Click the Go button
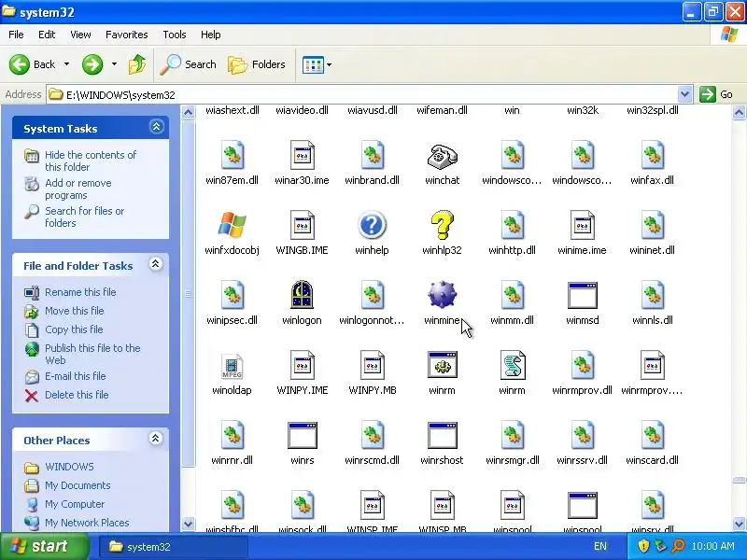747x560 pixels. click(x=717, y=94)
